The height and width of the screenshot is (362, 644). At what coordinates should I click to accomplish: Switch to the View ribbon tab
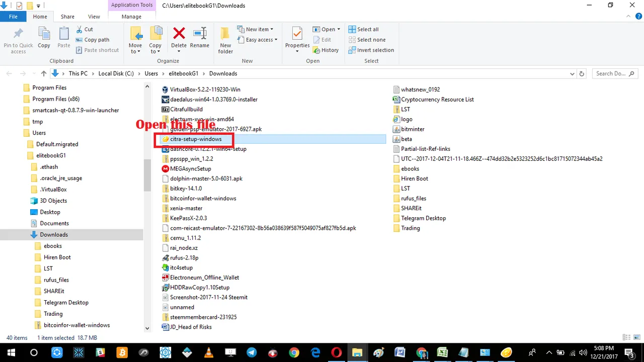click(94, 17)
